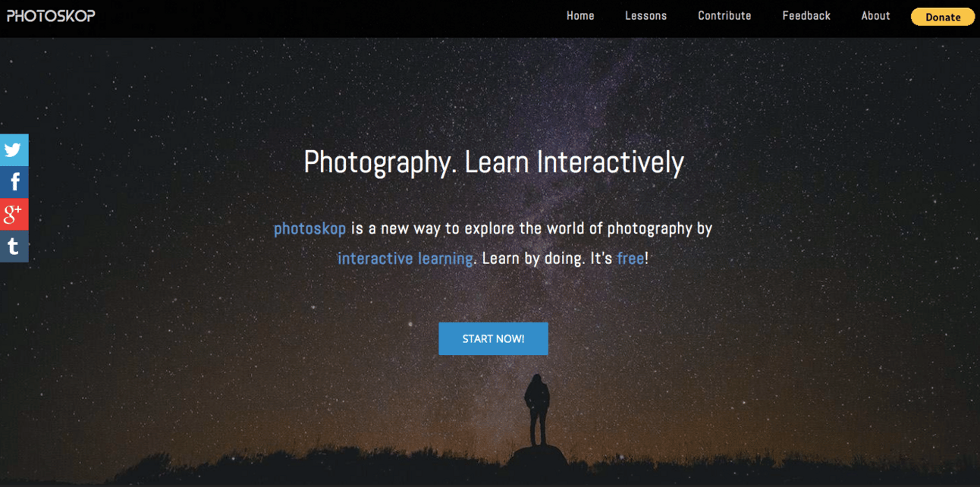Viewport: 980px width, 487px height.
Task: Click the yellow Donate button
Action: click(943, 17)
